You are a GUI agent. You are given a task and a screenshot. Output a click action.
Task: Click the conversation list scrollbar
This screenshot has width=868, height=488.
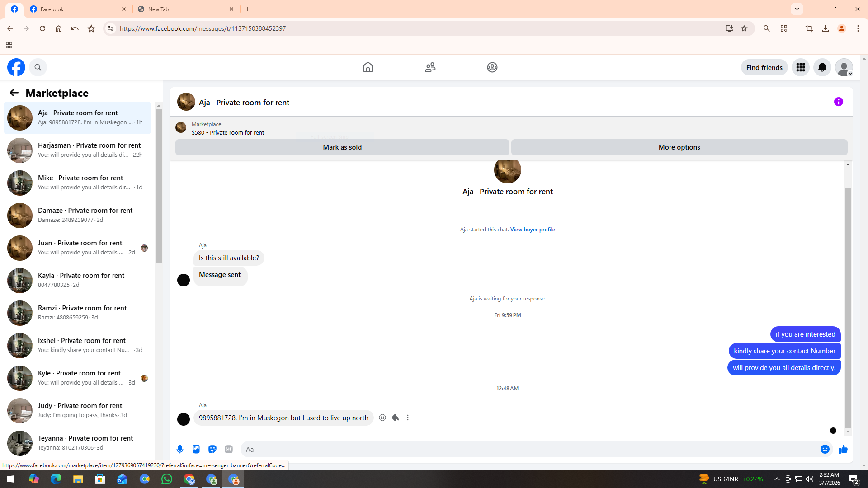pos(159,185)
